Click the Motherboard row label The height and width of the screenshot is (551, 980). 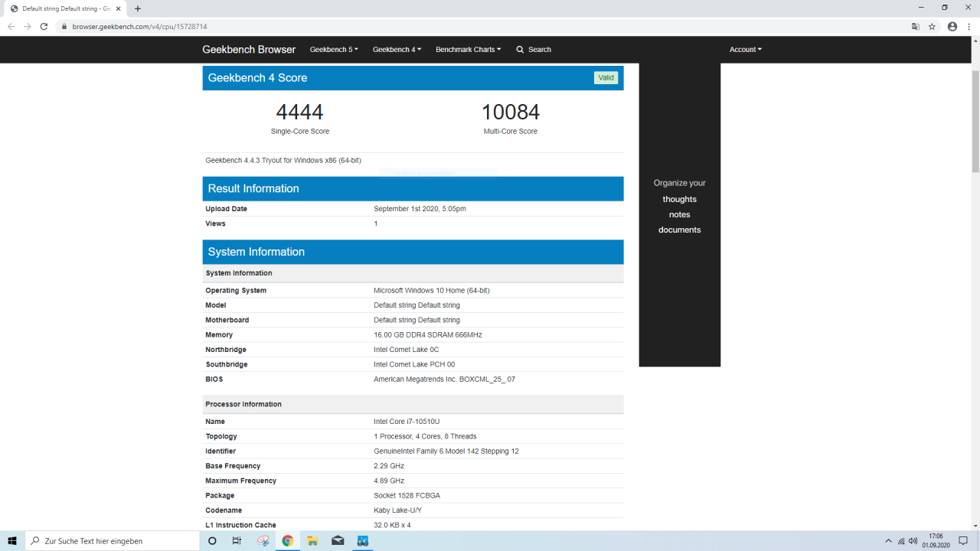(x=227, y=320)
